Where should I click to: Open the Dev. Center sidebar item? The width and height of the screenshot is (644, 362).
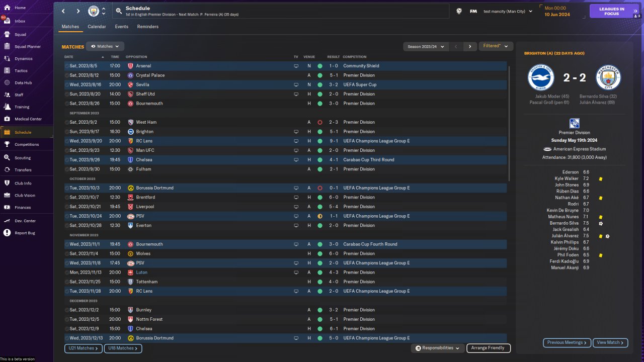[26, 221]
